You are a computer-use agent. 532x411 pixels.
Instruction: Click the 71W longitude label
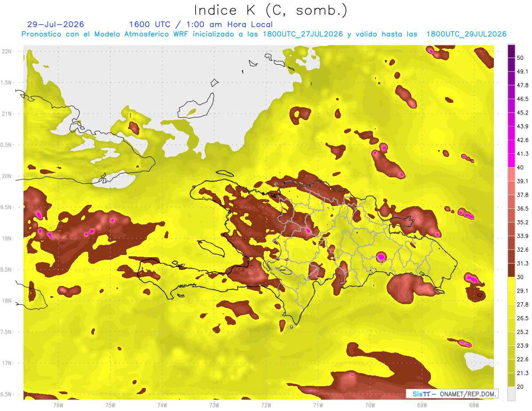(318, 405)
